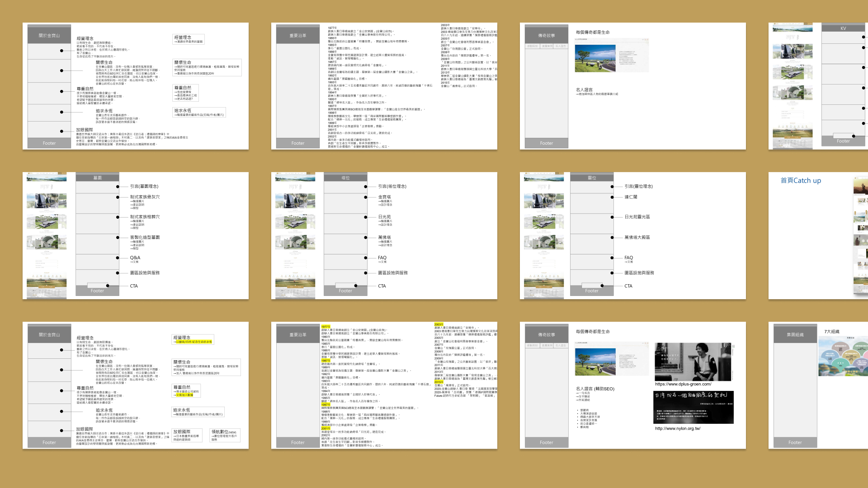Click the 制式家族骨灰穴 annotation heading
Viewport: 868px width, 488px height.
(x=145, y=197)
